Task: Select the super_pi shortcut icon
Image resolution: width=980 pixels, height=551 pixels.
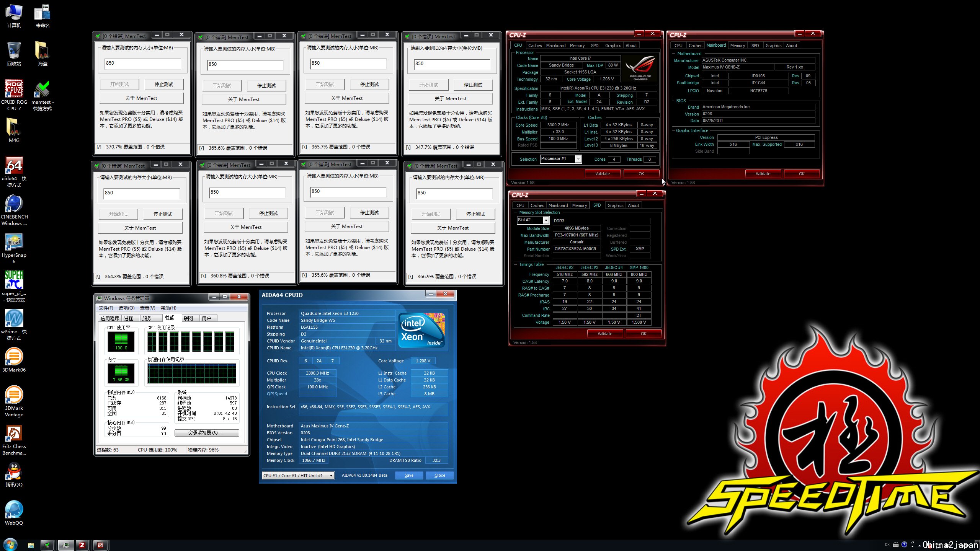Action: (14, 287)
